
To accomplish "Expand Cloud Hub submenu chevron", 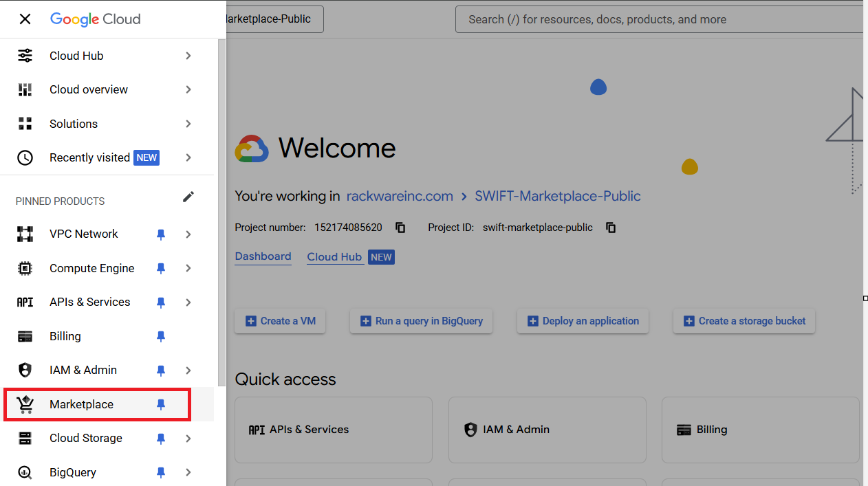I will [188, 56].
